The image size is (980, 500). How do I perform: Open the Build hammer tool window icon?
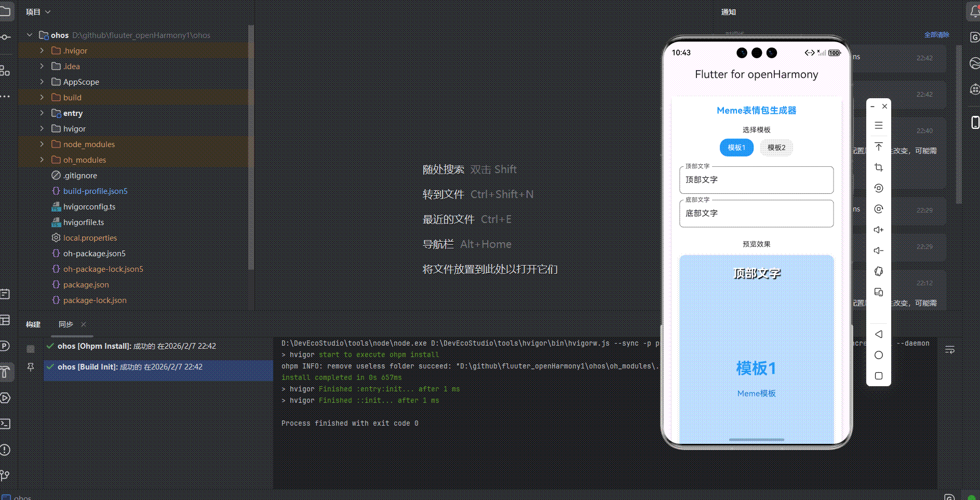tap(5, 372)
